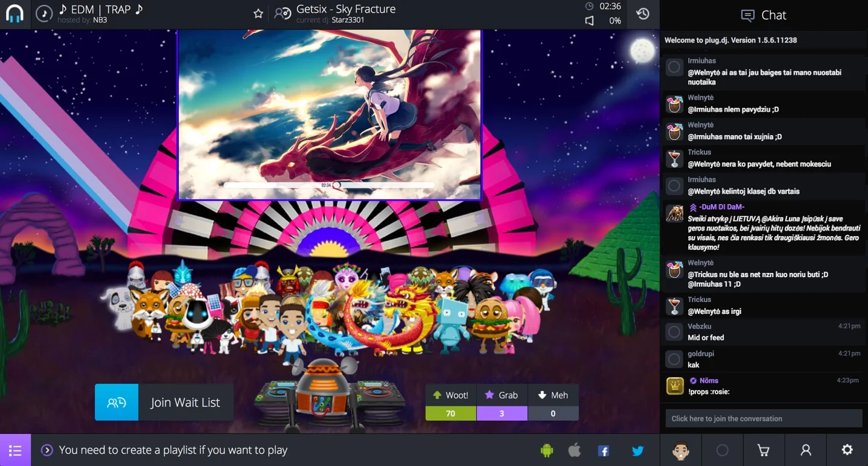This screenshot has height=466, width=868.
Task: Click the 'Mid or feed' chat message
Action: coord(706,338)
